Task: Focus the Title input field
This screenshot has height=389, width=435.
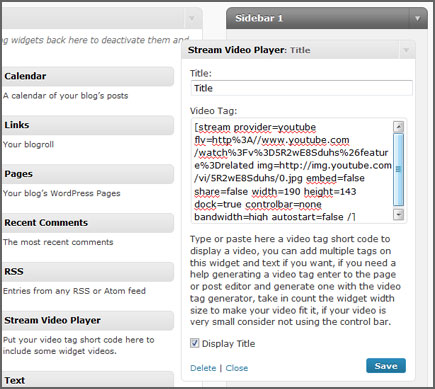Action: coord(301,88)
